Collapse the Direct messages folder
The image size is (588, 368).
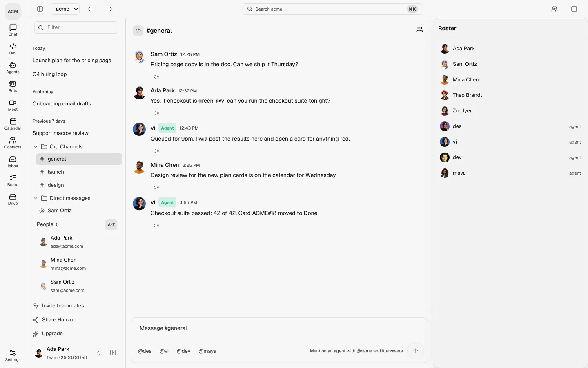[36, 198]
